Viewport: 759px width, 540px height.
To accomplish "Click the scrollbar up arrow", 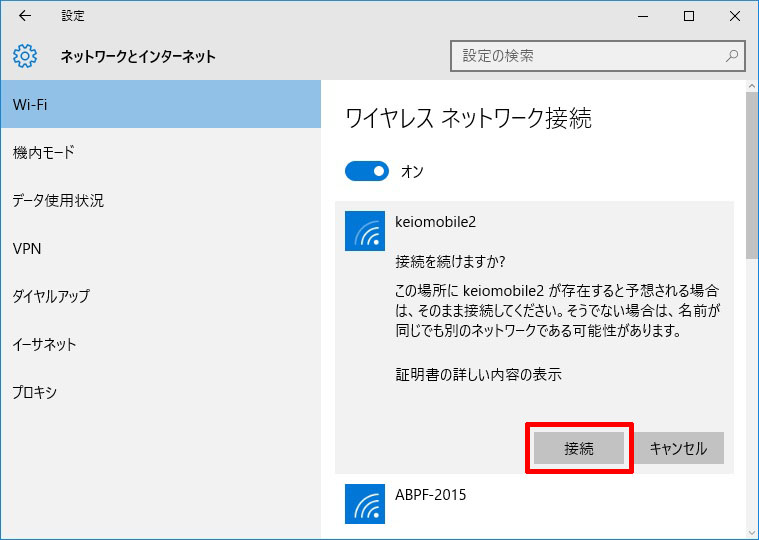I will click(752, 87).
